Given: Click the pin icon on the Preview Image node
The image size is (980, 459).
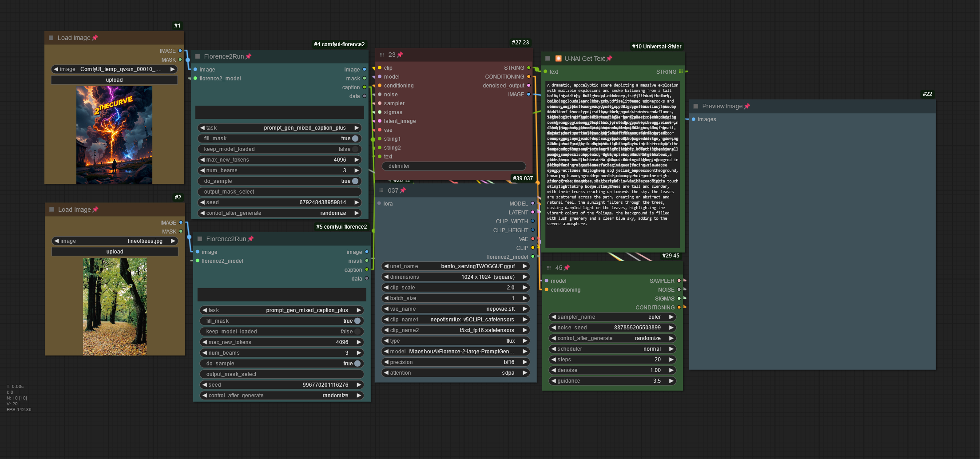Looking at the screenshot, I should (x=747, y=106).
